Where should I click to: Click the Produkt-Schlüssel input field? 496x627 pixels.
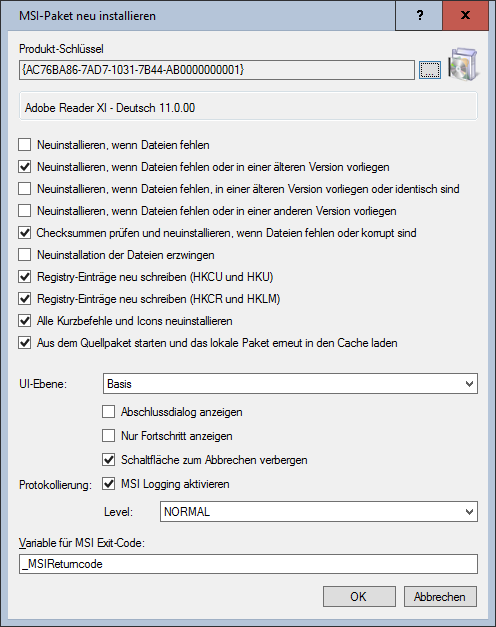[216, 70]
